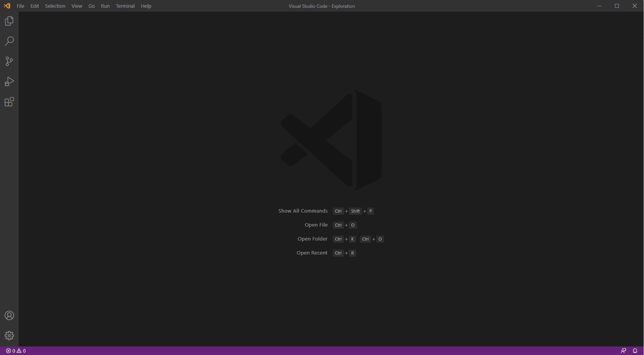Click the VS Code logo in title bar

tap(7, 6)
